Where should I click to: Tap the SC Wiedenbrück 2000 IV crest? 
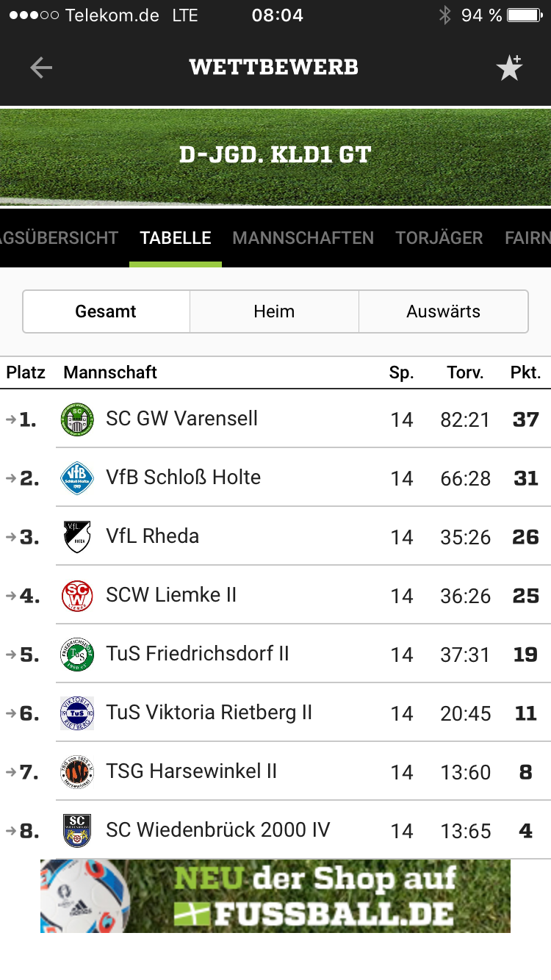77,831
